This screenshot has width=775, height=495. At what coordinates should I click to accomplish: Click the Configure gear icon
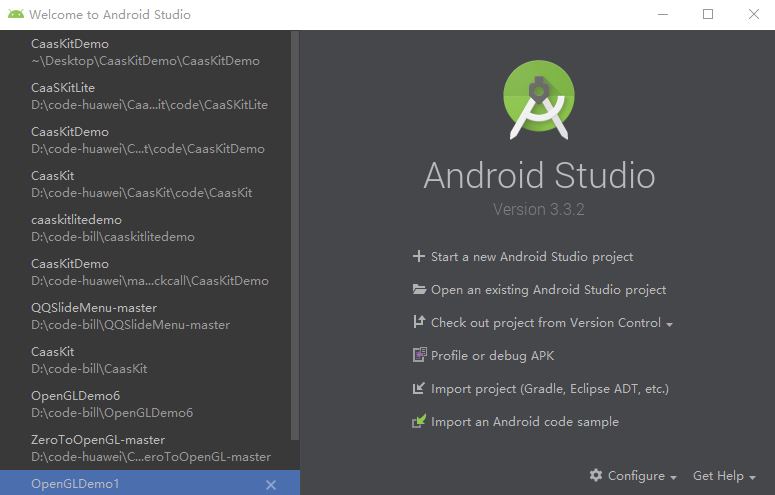596,475
